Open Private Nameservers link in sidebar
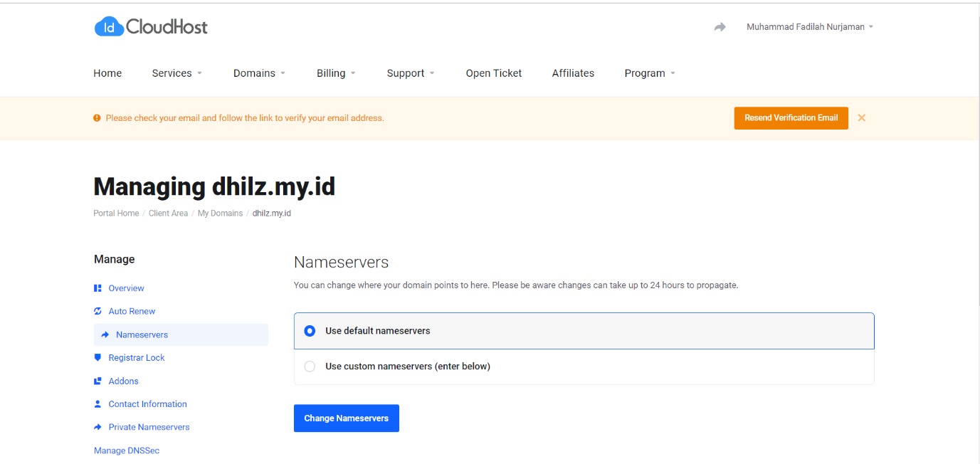Viewport: 980px width, 464px height. [149, 427]
